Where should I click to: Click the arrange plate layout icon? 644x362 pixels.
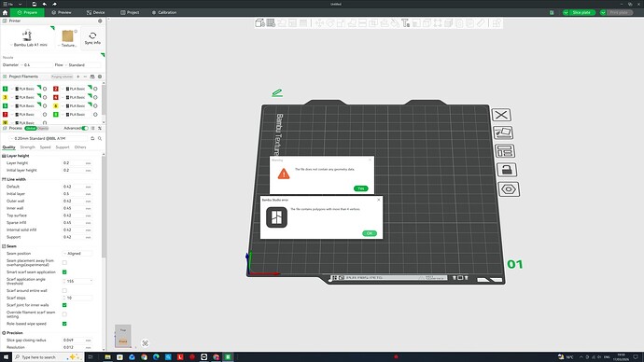[x=504, y=151]
